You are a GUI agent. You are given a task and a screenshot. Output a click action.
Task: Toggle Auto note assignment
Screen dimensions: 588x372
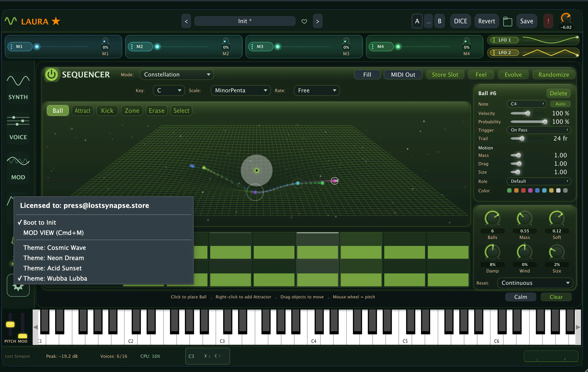coord(560,104)
